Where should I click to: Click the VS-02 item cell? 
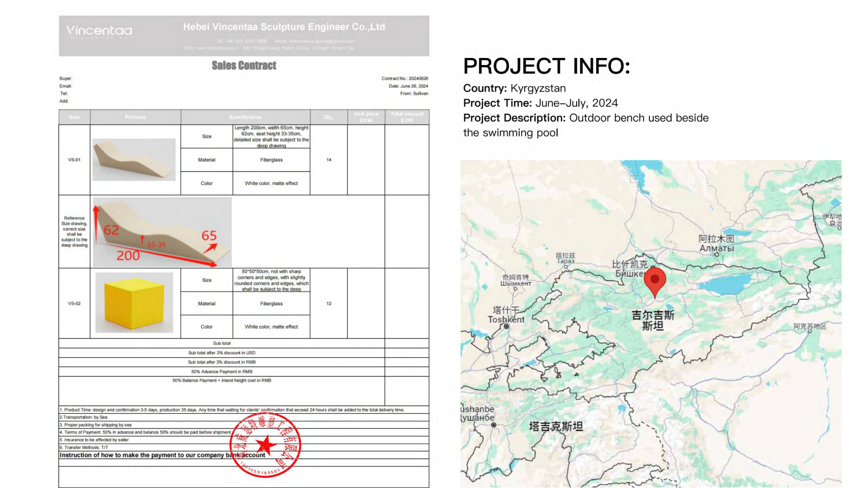click(74, 304)
